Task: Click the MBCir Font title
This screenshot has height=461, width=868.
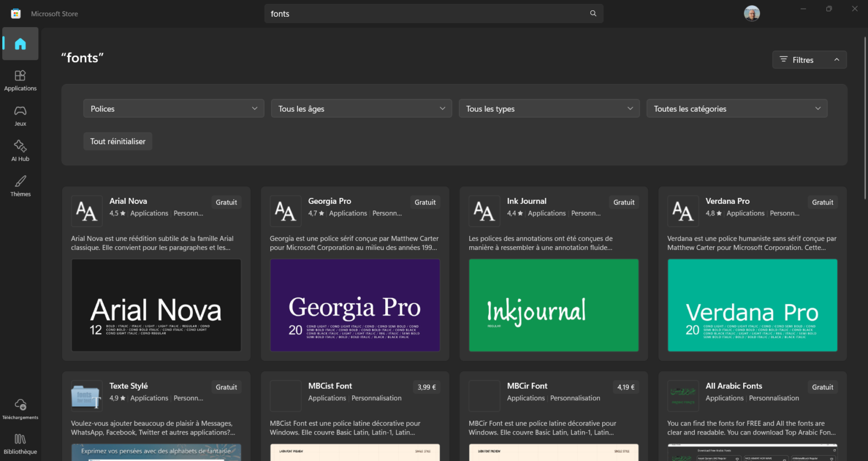Action: tap(527, 386)
